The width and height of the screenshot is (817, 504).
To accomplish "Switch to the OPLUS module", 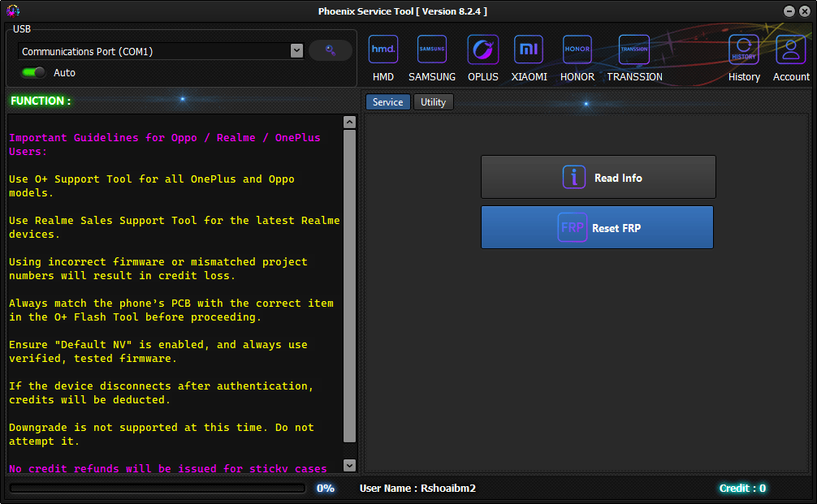I will pyautogui.click(x=483, y=50).
